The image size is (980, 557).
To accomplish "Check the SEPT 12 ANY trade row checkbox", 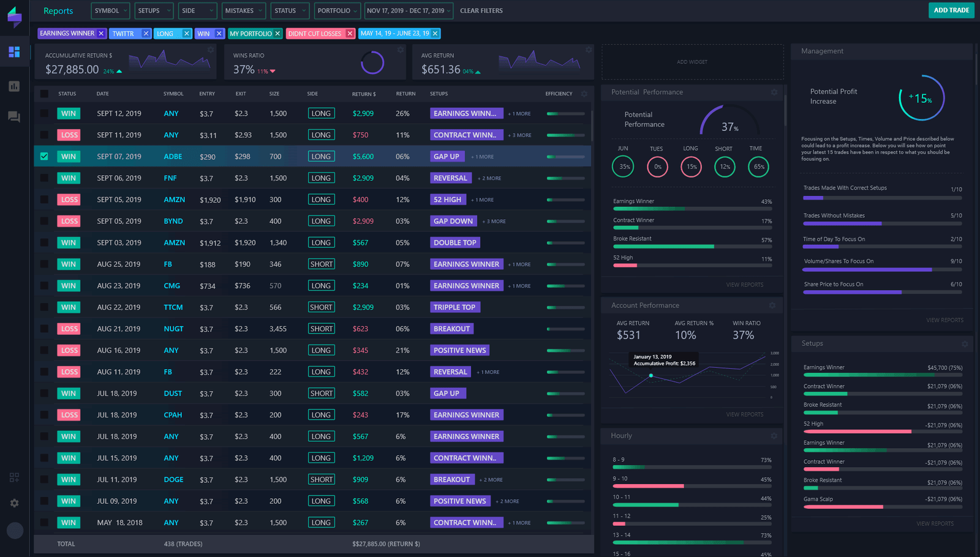I will (43, 113).
